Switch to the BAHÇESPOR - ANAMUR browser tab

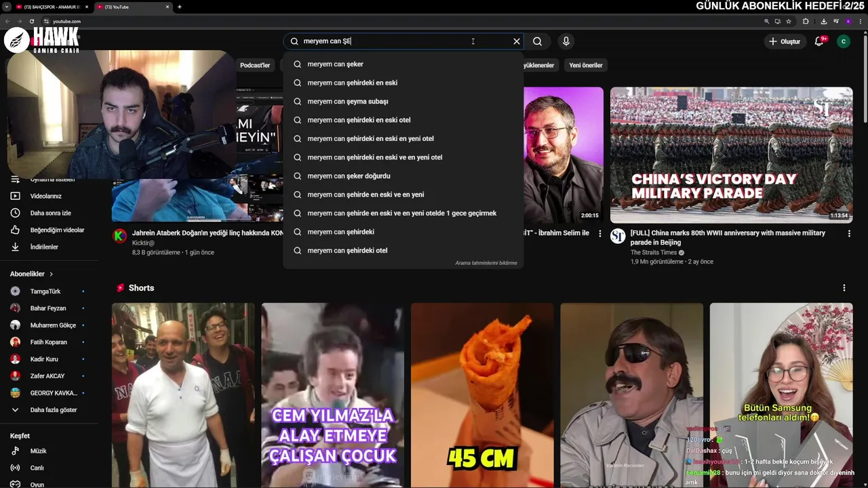click(52, 7)
